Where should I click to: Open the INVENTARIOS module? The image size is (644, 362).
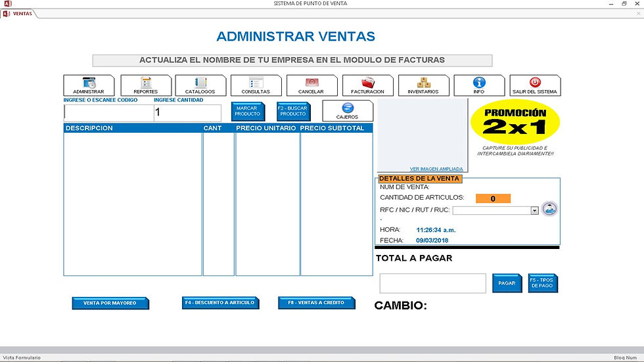(x=423, y=85)
